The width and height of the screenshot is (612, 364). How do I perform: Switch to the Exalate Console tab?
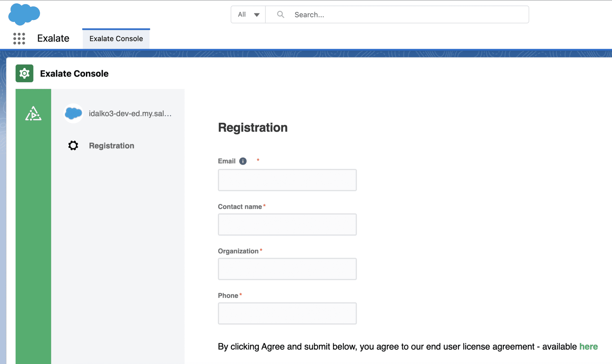(x=116, y=38)
